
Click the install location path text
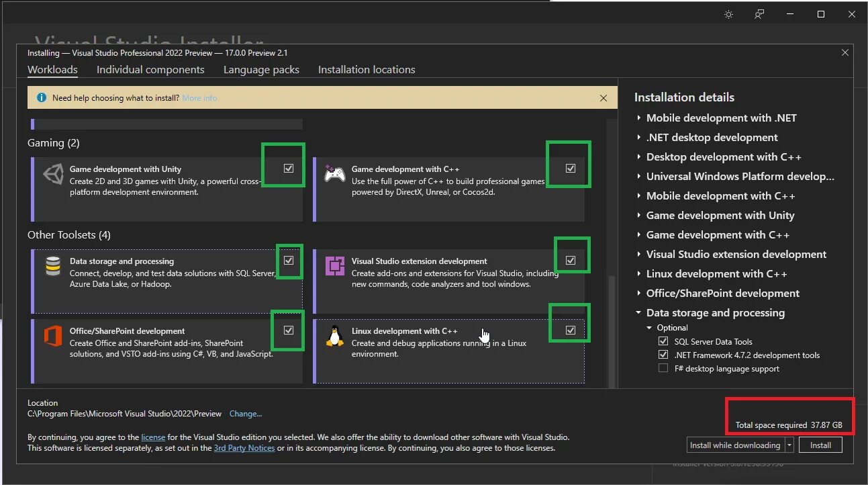coord(125,414)
